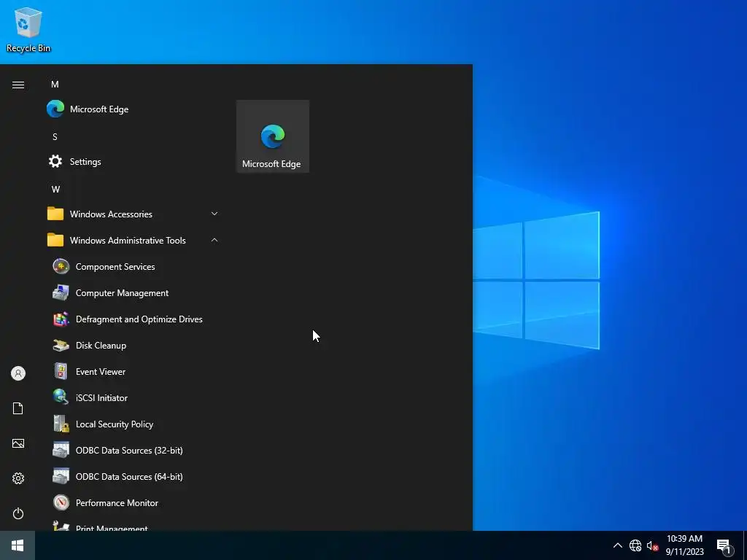Screen dimensions: 747x560
Task: Select the iSCSI Initiator text
Action: coord(101,397)
